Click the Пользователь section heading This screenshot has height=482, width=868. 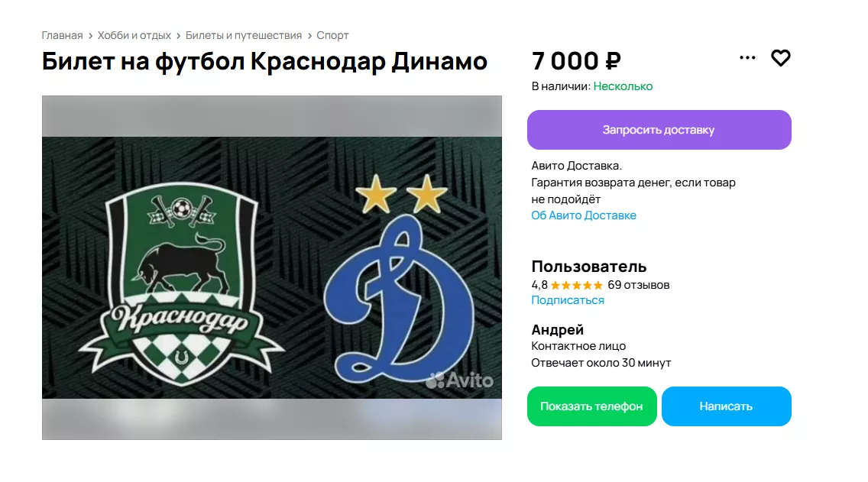click(588, 266)
